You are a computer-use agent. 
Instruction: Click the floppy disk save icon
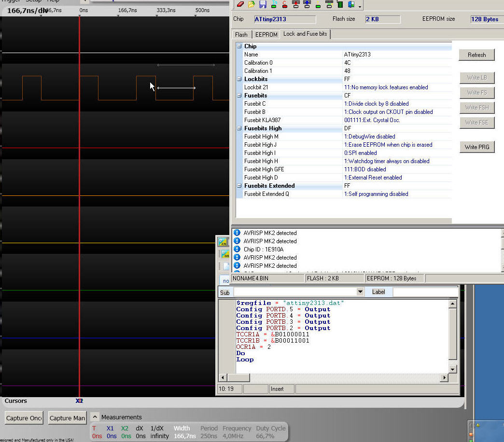(x=263, y=4)
